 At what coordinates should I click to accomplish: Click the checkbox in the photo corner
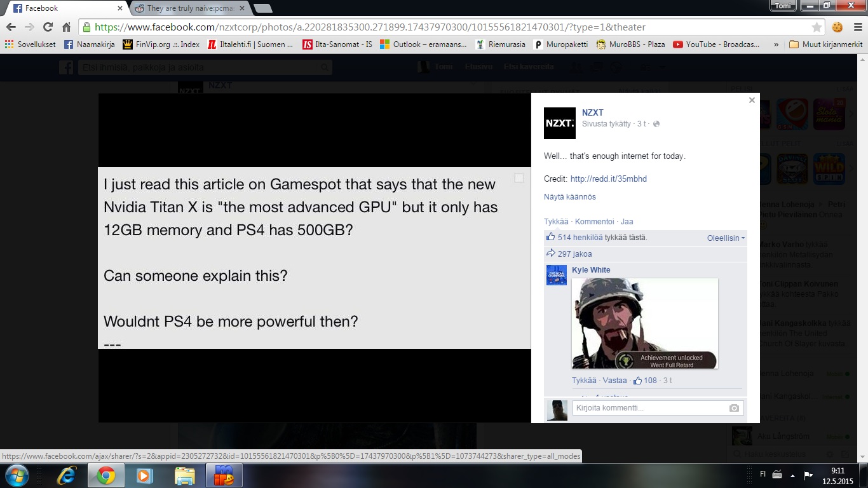click(x=519, y=178)
